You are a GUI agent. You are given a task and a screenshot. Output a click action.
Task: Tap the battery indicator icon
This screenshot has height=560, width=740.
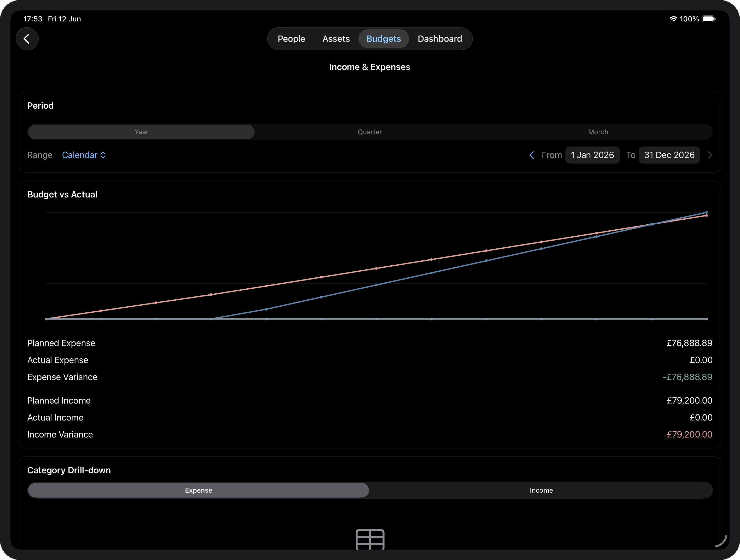click(709, 19)
